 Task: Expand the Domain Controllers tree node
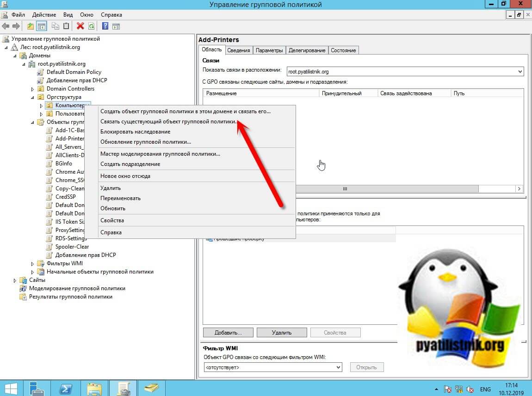(33, 89)
